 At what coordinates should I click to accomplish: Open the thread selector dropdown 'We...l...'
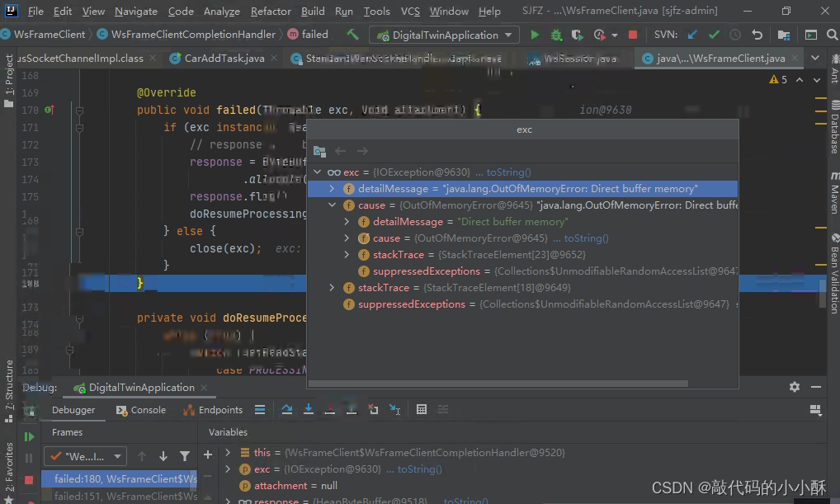[x=85, y=456]
